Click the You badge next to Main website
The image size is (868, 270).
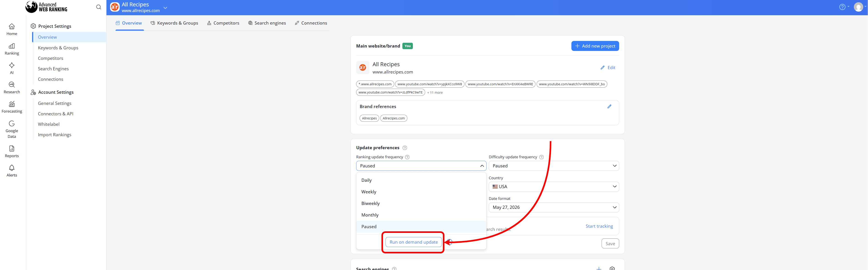click(407, 46)
